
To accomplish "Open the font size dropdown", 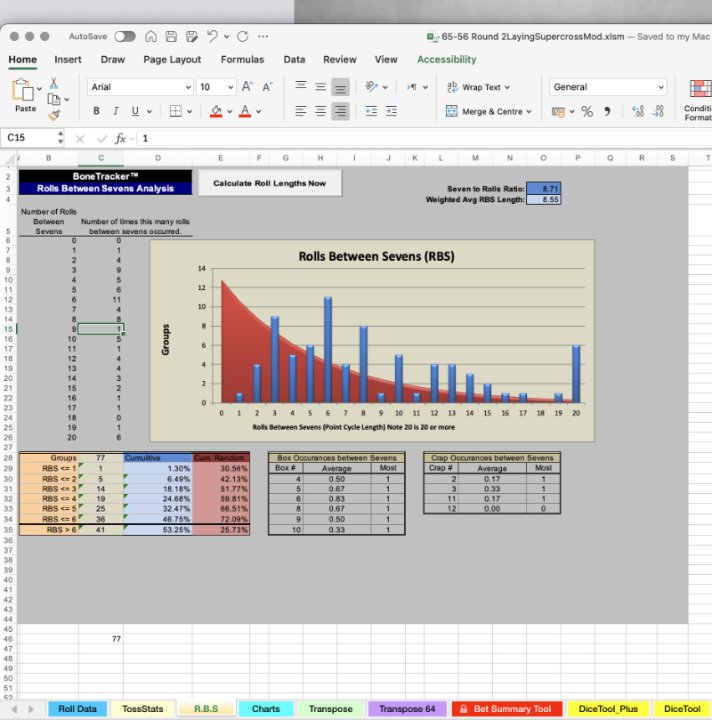I will pos(230,87).
